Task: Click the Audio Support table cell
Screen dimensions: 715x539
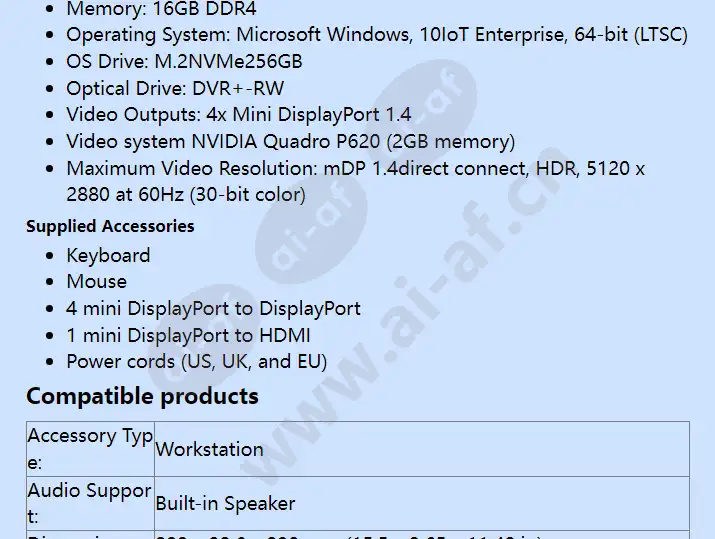Action: [x=90, y=503]
